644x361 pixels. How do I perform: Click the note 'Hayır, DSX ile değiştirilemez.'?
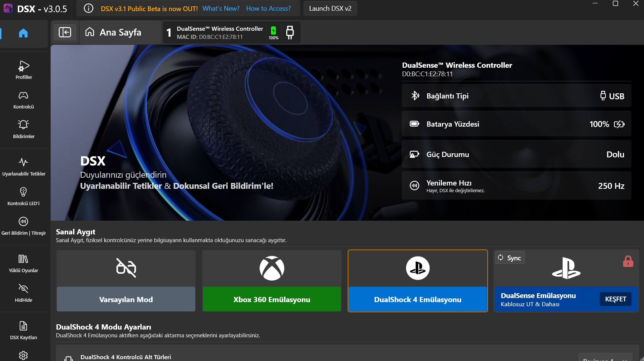[456, 191]
